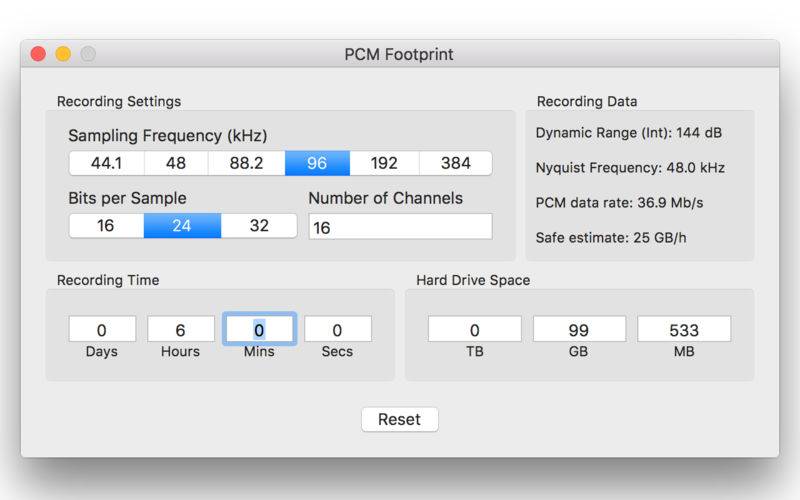Select 48 kHz sampling frequency
The width and height of the screenshot is (800, 500).
click(176, 163)
